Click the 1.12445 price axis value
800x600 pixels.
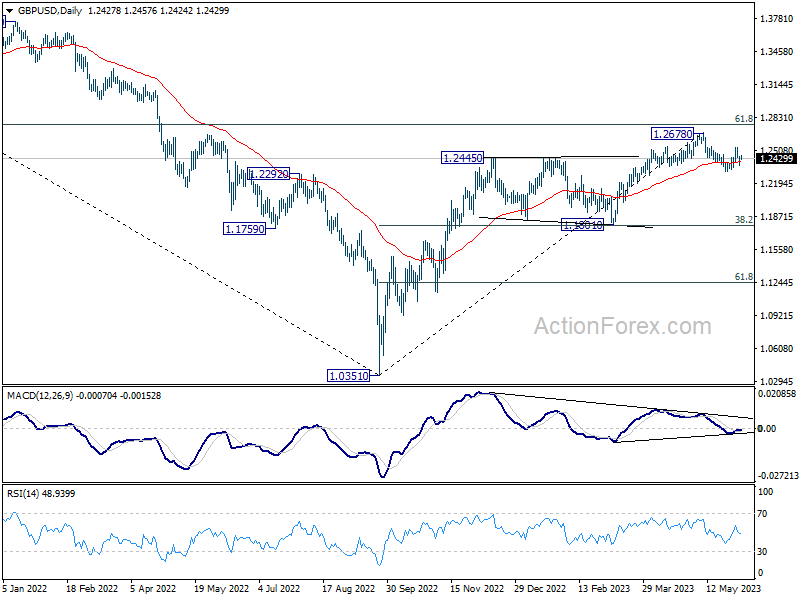pos(777,283)
